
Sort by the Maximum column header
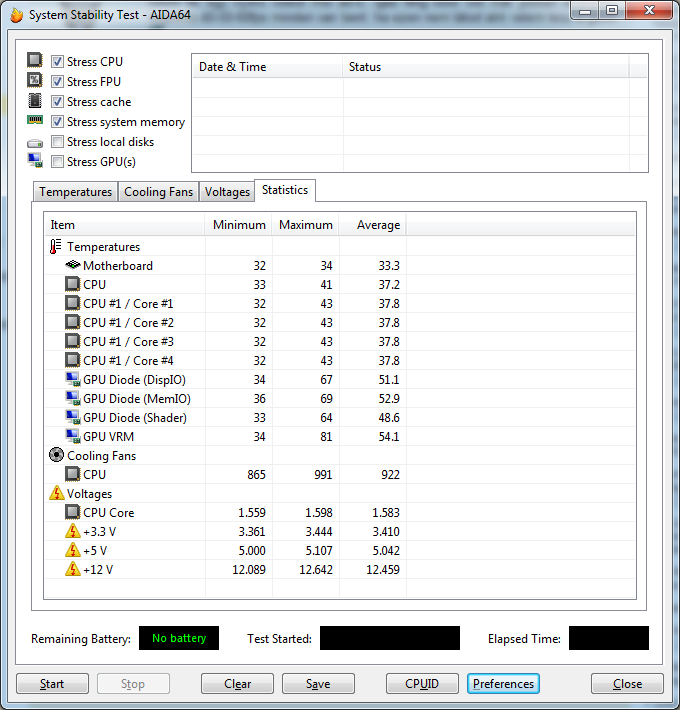[x=306, y=225]
